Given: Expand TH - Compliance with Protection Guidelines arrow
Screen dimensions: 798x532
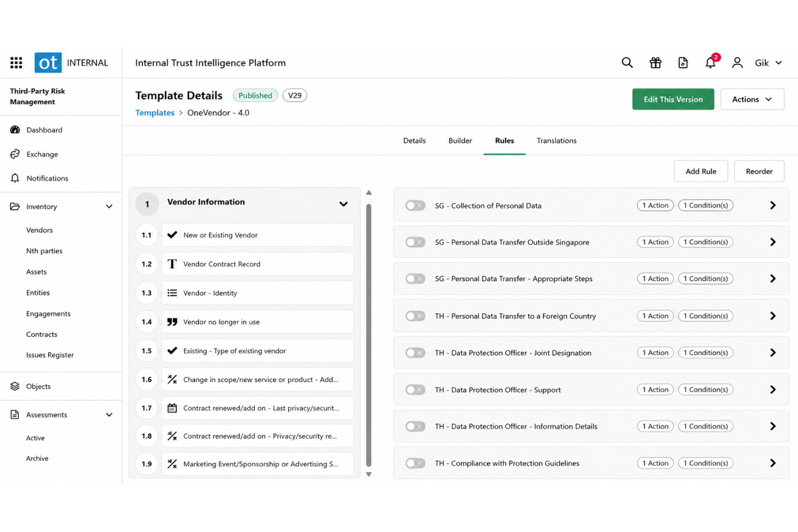Looking at the screenshot, I should click(773, 463).
